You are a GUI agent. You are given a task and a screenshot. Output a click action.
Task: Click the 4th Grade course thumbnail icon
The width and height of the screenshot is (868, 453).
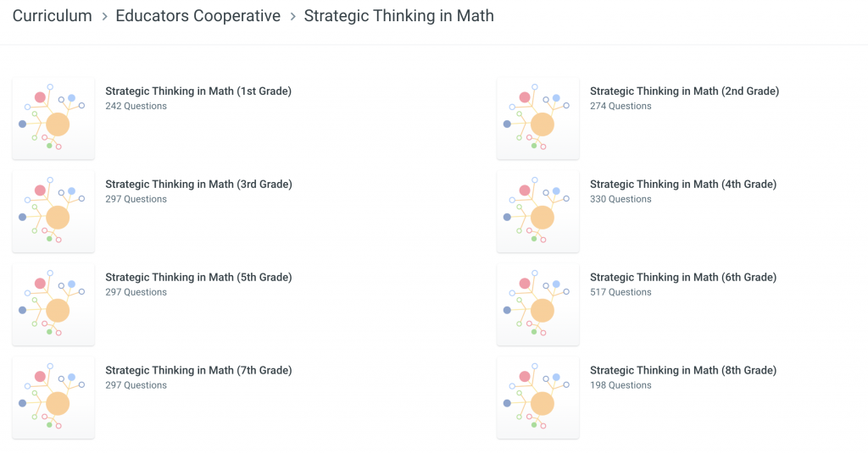click(538, 212)
